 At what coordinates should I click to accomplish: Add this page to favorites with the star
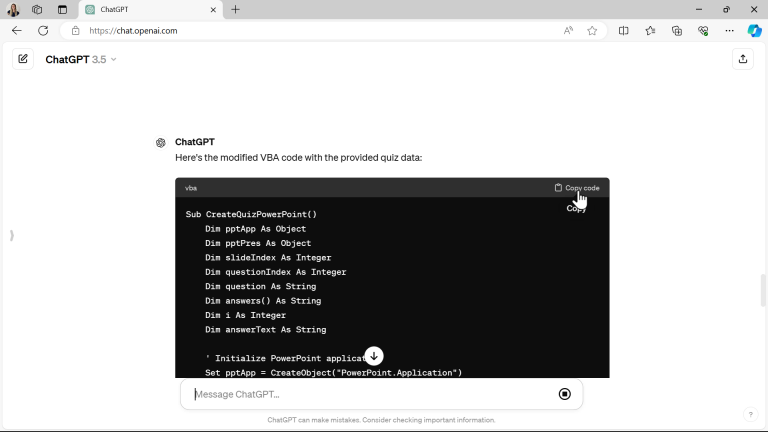tap(592, 30)
